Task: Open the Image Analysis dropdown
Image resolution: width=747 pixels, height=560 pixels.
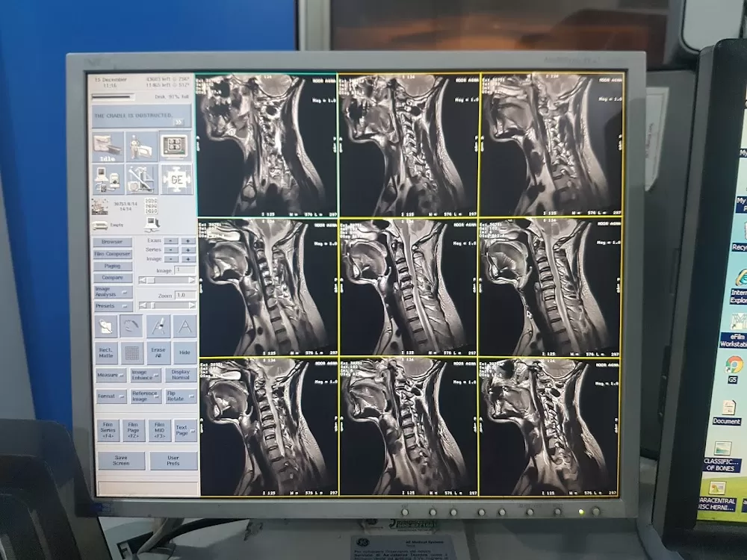Action: 113,291
